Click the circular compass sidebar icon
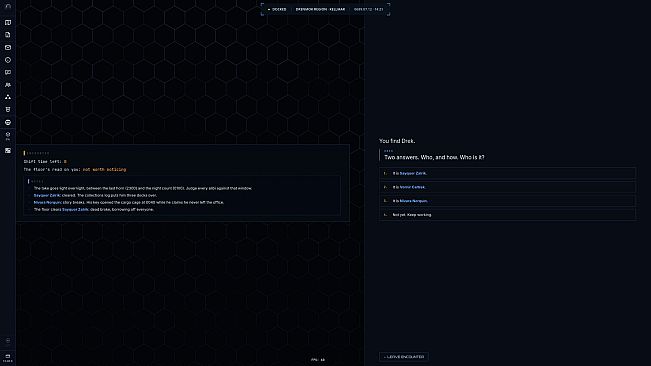Screen dimensions: 651x366 pos(8,60)
